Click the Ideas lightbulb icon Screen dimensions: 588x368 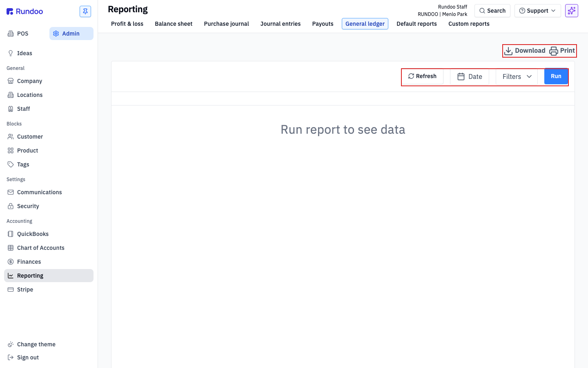[x=11, y=53]
